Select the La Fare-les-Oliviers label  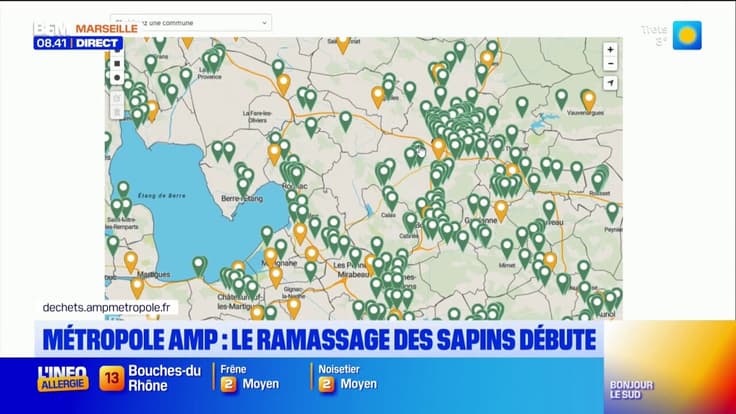pos(257,116)
